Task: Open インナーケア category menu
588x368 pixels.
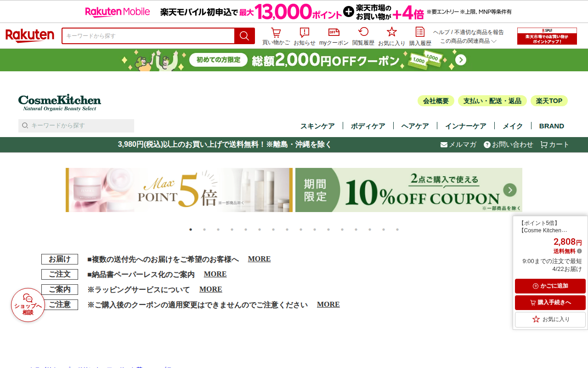Action: tap(466, 126)
